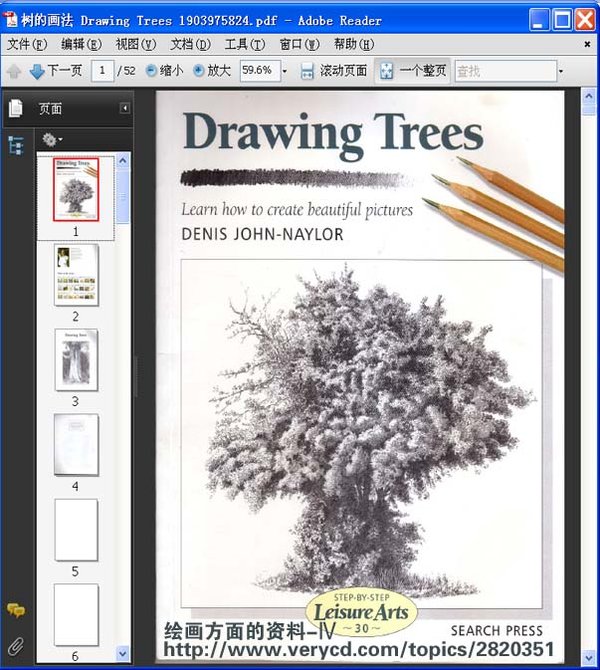Screen dimensions: 600x670
Task: Collapse the Pages navigation panel
Action: 125,108
